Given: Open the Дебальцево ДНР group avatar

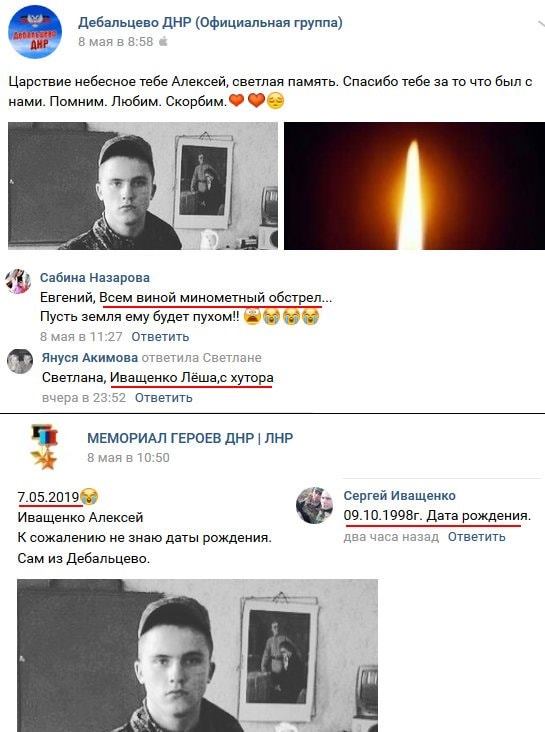Looking at the screenshot, I should (35, 32).
